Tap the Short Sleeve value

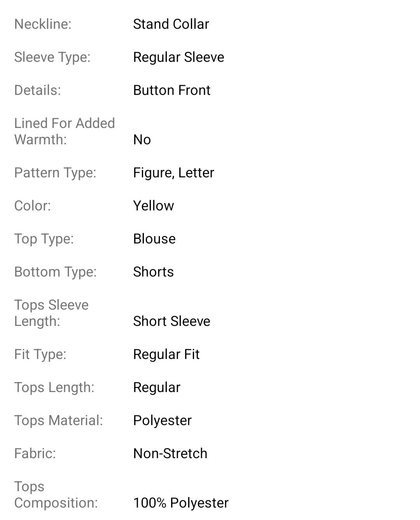(x=171, y=321)
